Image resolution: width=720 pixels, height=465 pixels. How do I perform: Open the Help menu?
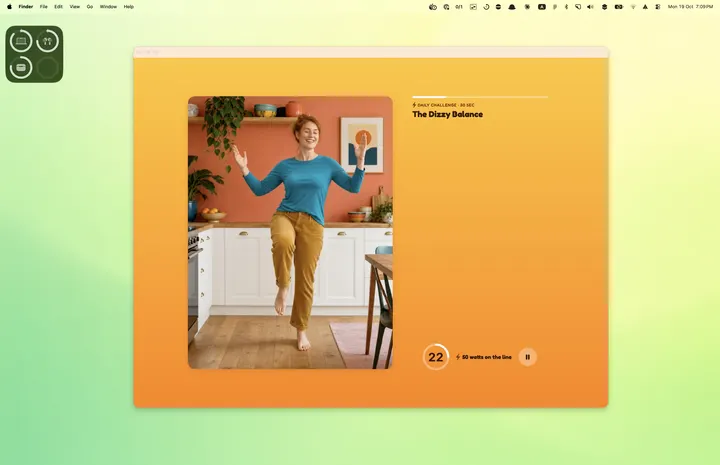129,7
